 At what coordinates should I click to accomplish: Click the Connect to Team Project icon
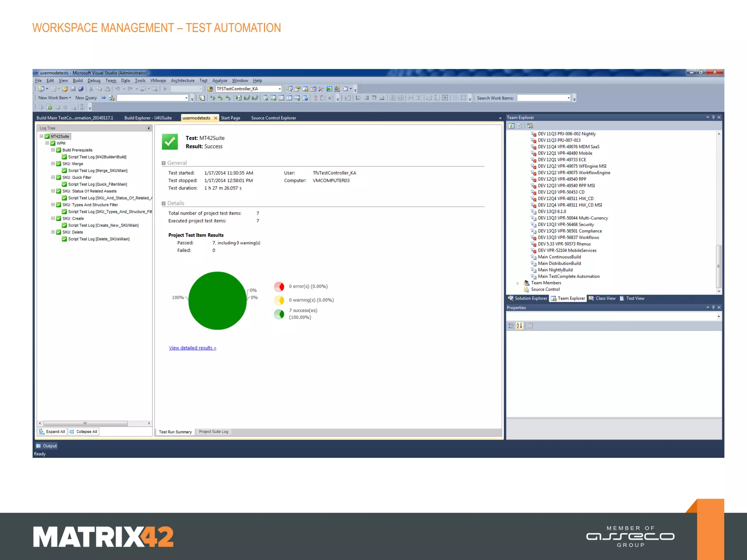tap(530, 126)
